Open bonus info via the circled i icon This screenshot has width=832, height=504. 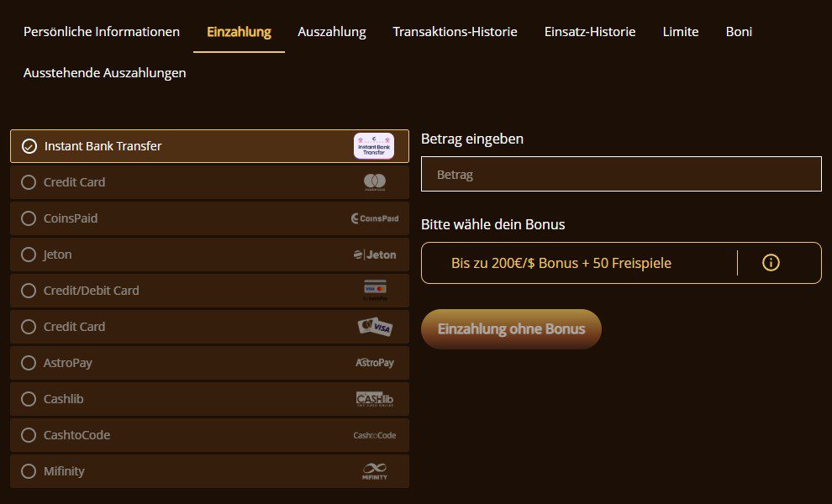click(771, 263)
